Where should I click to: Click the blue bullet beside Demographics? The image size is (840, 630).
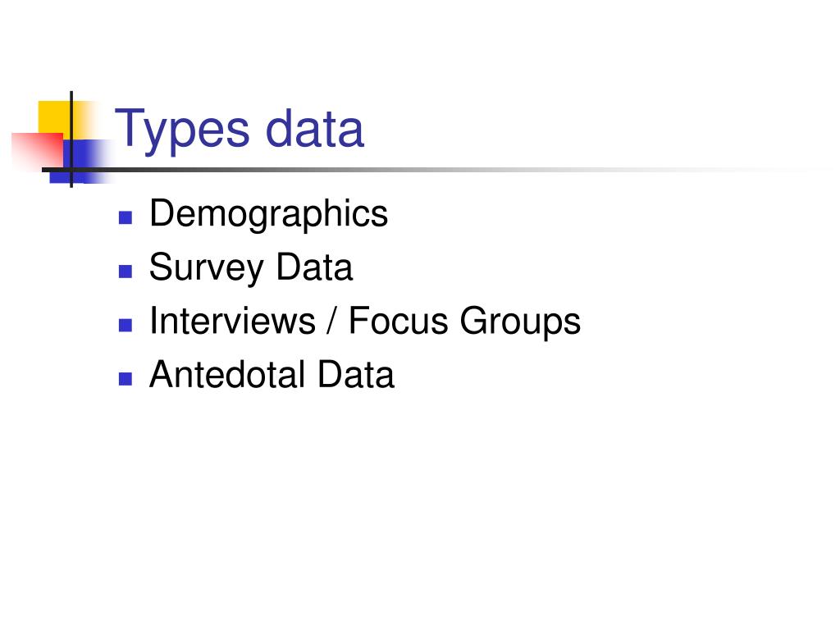point(126,217)
